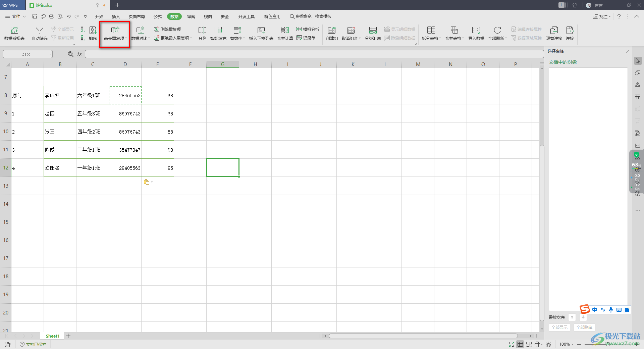Click Create Group (创建组)

332,34
